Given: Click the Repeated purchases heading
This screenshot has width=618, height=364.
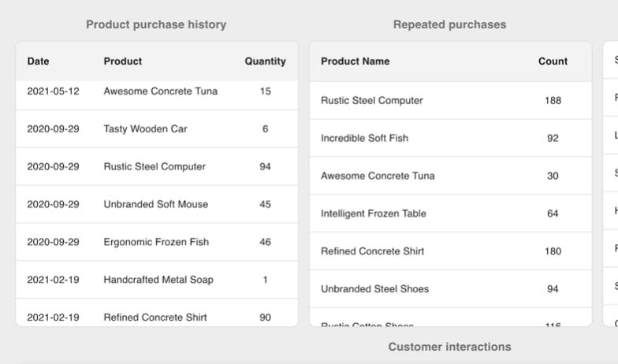Looking at the screenshot, I should [449, 24].
